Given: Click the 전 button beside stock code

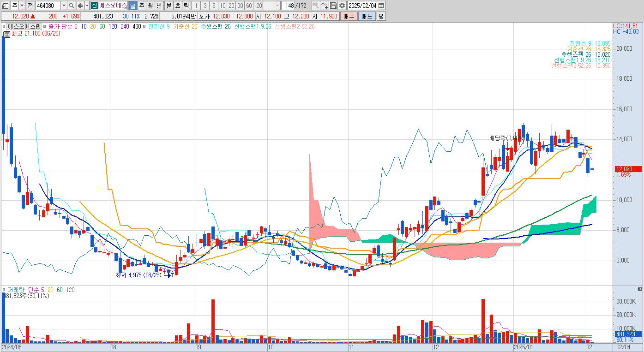Looking at the screenshot, I should pyautogui.click(x=30, y=6).
